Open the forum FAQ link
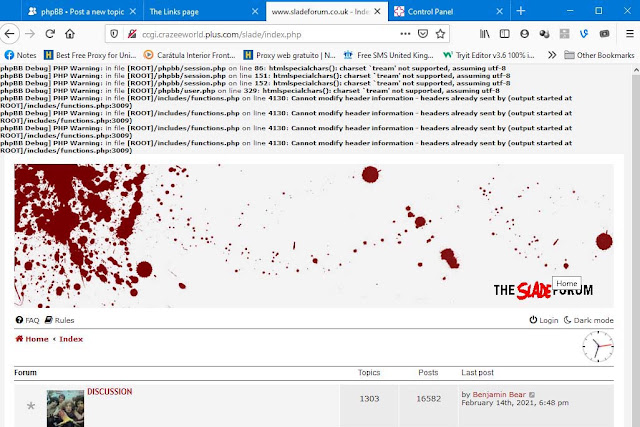The width and height of the screenshot is (640, 427). (27, 320)
